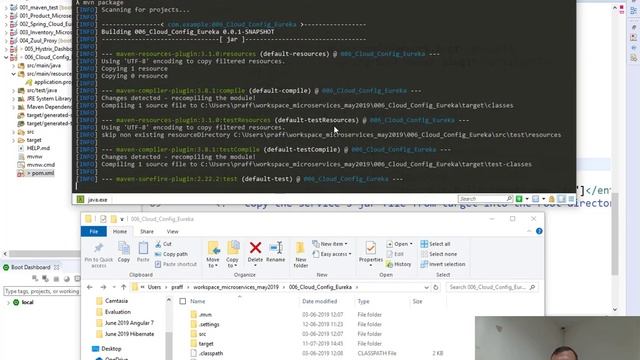This screenshot has width=640, height=360.
Task: Open recent locations dropdown arrow
Action: click(114, 287)
